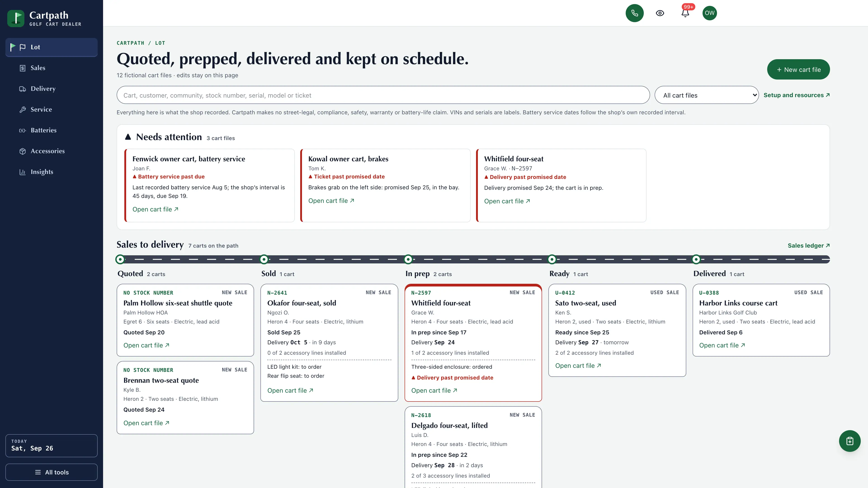Click the Today date box

[x=52, y=445]
